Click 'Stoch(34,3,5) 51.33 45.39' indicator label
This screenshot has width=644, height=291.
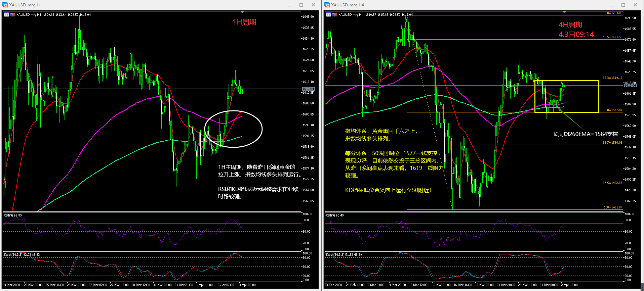344,254
